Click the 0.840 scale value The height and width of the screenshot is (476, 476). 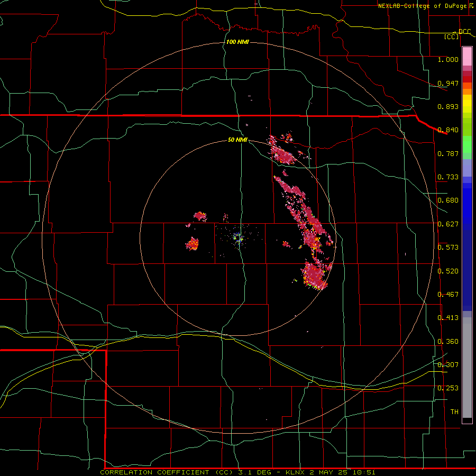pos(448,130)
